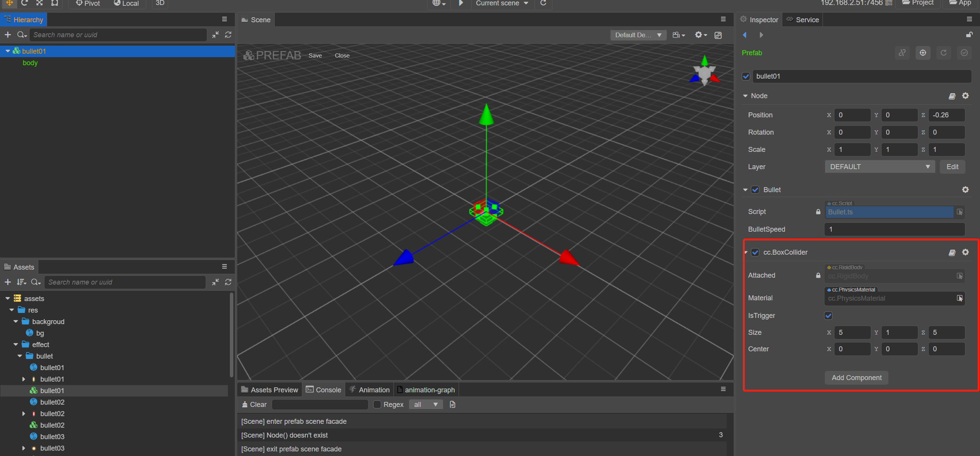Open the Console log type dropdown
The width and height of the screenshot is (980, 456).
point(425,404)
